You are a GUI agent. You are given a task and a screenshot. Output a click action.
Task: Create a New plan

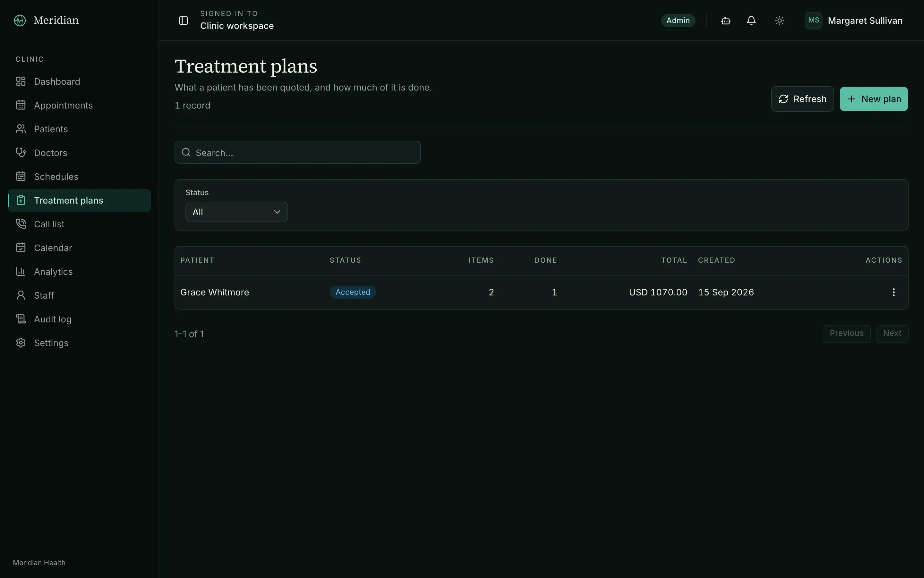874,99
